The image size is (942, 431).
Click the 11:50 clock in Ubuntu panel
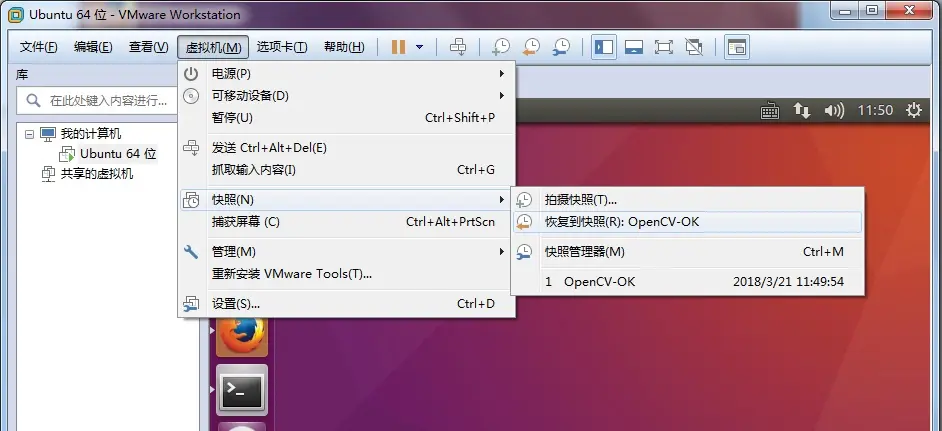pos(875,111)
